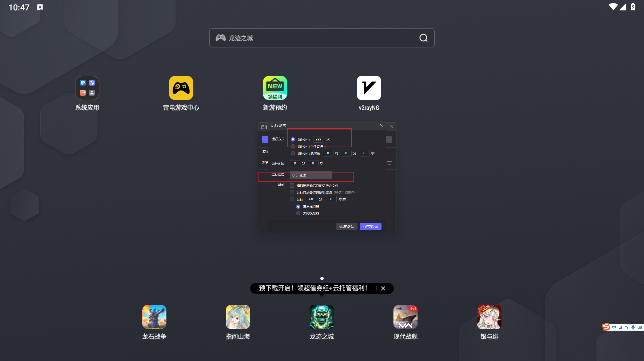Close the 运行设置 dialog
The height and width of the screenshot is (361, 644).
[381, 125]
